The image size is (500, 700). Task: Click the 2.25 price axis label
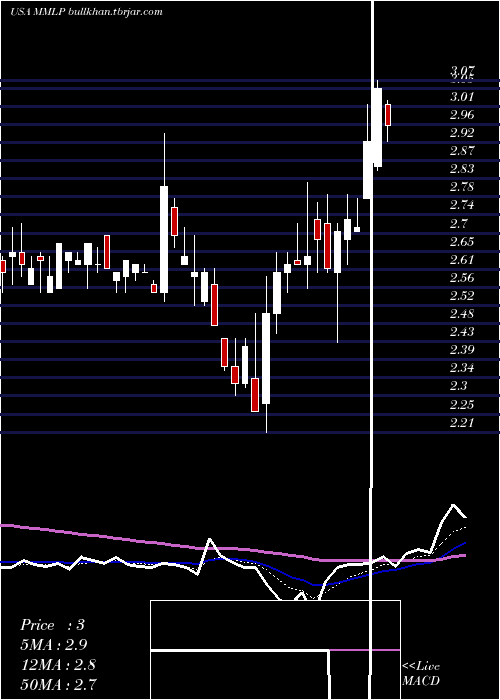coord(462,404)
